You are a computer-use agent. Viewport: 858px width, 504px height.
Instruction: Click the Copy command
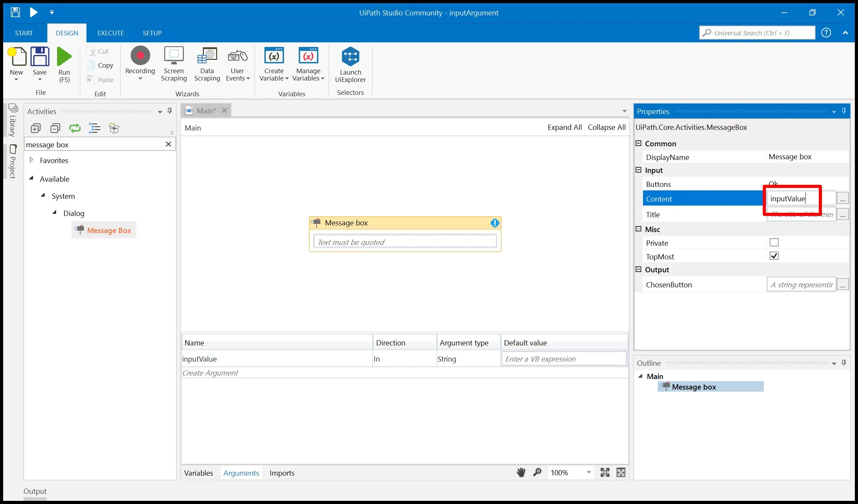[x=100, y=65]
